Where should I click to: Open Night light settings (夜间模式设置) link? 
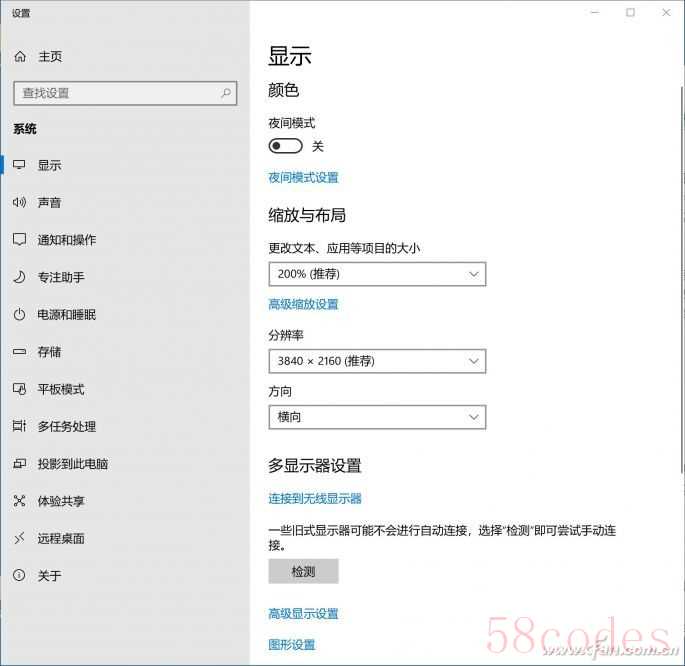click(x=303, y=178)
